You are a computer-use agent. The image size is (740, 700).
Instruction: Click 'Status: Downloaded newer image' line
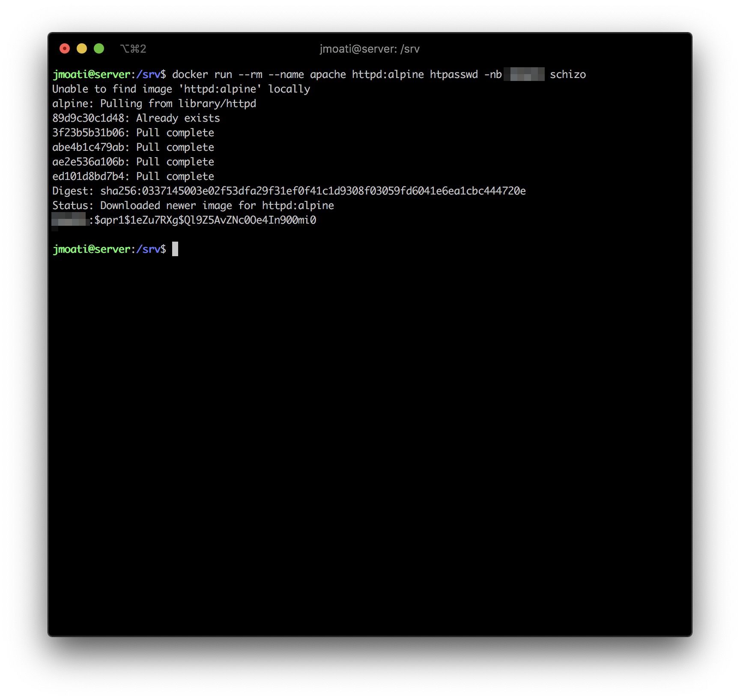(193, 206)
